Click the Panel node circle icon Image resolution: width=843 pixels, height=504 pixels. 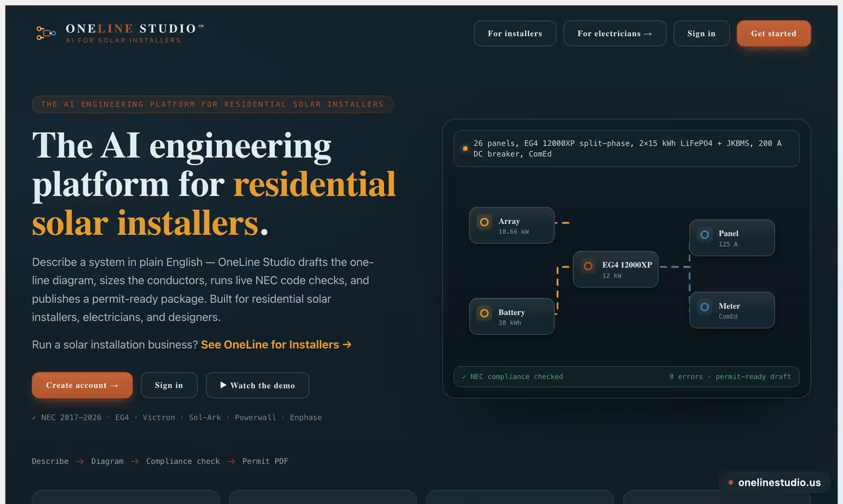[x=705, y=235]
